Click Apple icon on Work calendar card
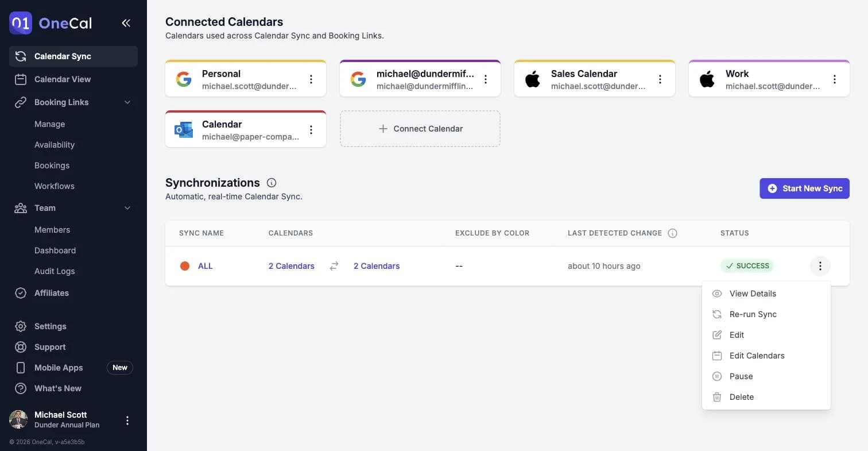Screen dimensions: 868x451 tap(707, 79)
